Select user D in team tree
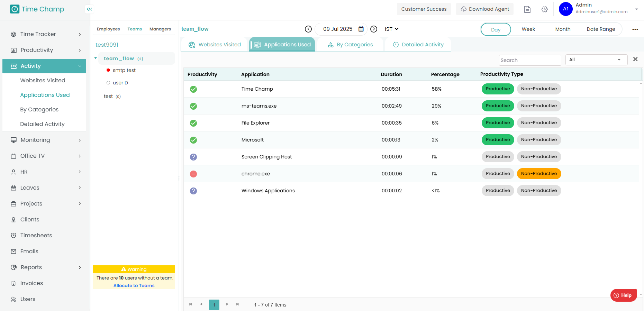This screenshot has width=644, height=311. point(120,83)
